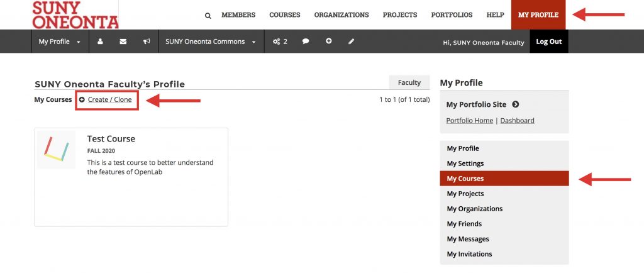The image size is (644, 276).
Task: Go to the SUNY Oneonta logo home
Action: (x=75, y=15)
